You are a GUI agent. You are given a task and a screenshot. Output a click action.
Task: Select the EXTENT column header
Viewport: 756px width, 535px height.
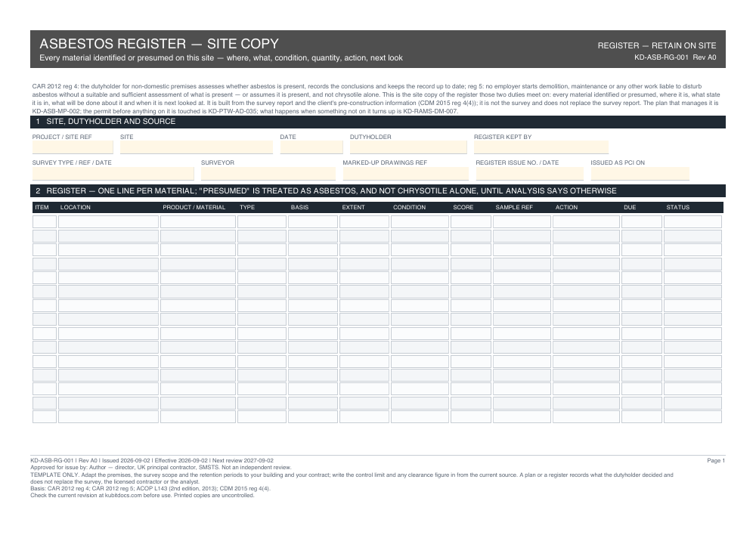coord(353,207)
